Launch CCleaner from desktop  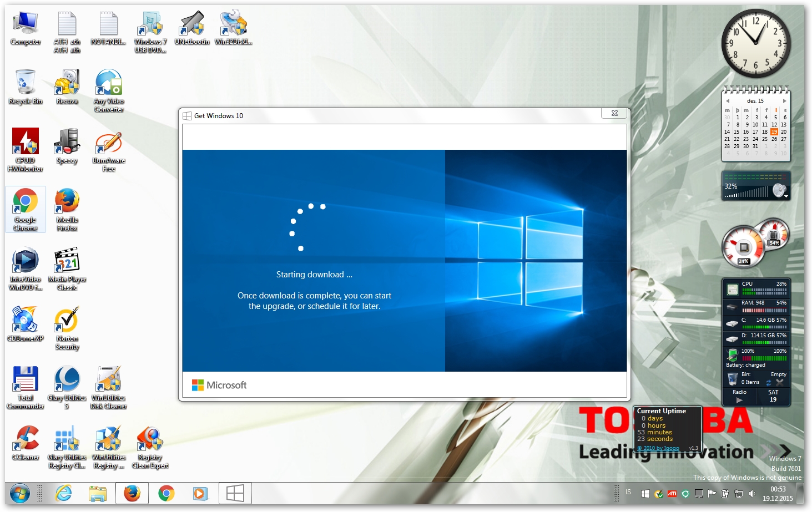point(26,443)
